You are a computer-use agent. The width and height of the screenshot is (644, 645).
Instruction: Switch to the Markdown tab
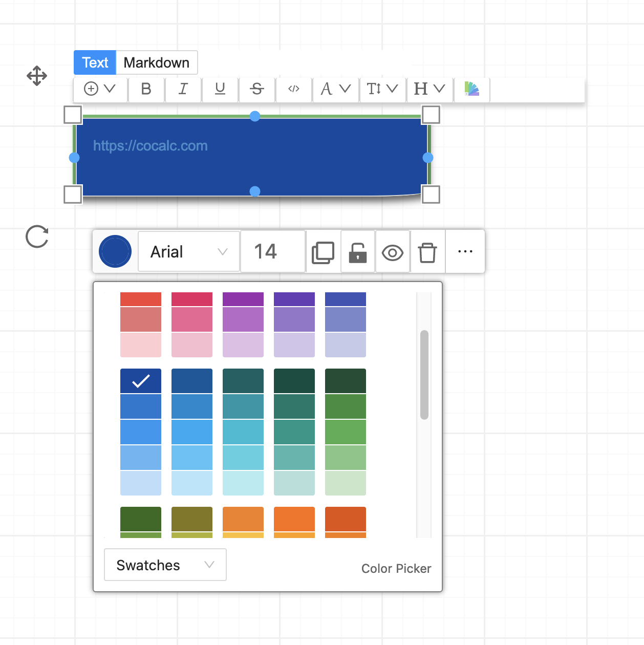pos(157,62)
